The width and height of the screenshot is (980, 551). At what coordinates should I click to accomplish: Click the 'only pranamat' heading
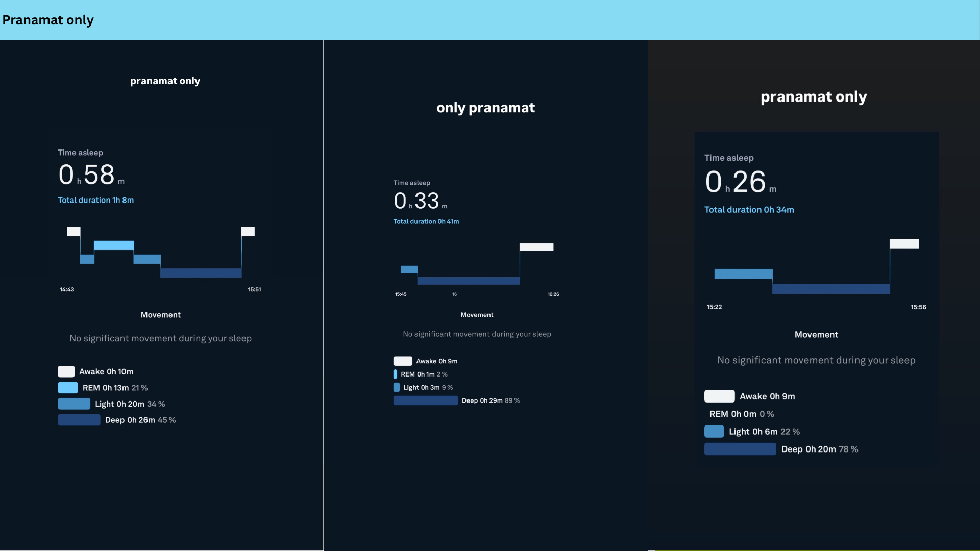pyautogui.click(x=485, y=108)
